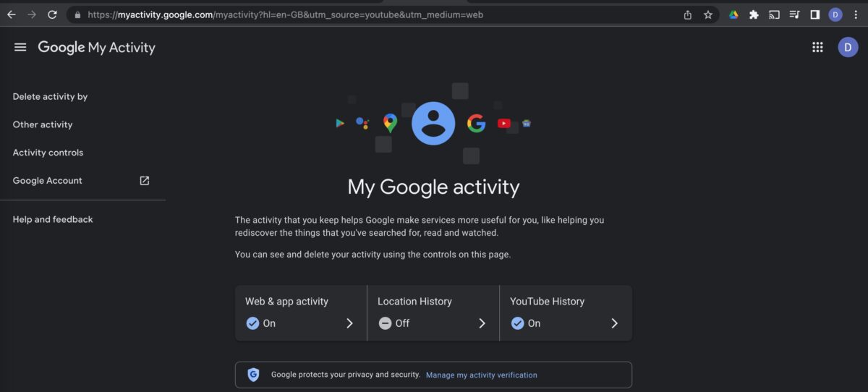The image size is (868, 392).
Task: Open the Web & app activity card
Action: coord(301,313)
